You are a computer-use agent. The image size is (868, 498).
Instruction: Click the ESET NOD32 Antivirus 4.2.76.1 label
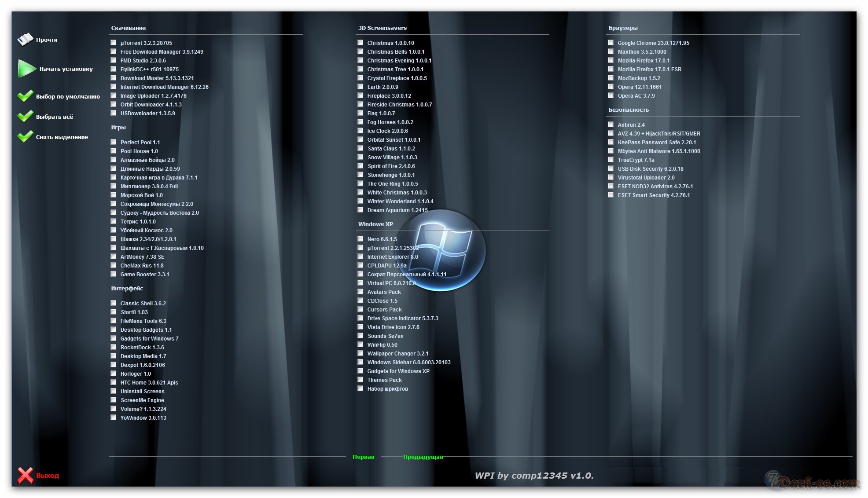tap(655, 187)
